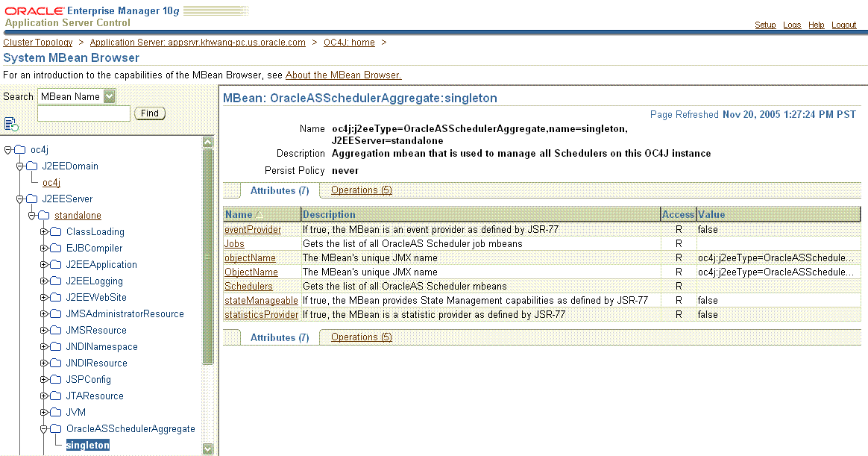
Task: Open the Jobs attribute link
Action: [x=234, y=244]
